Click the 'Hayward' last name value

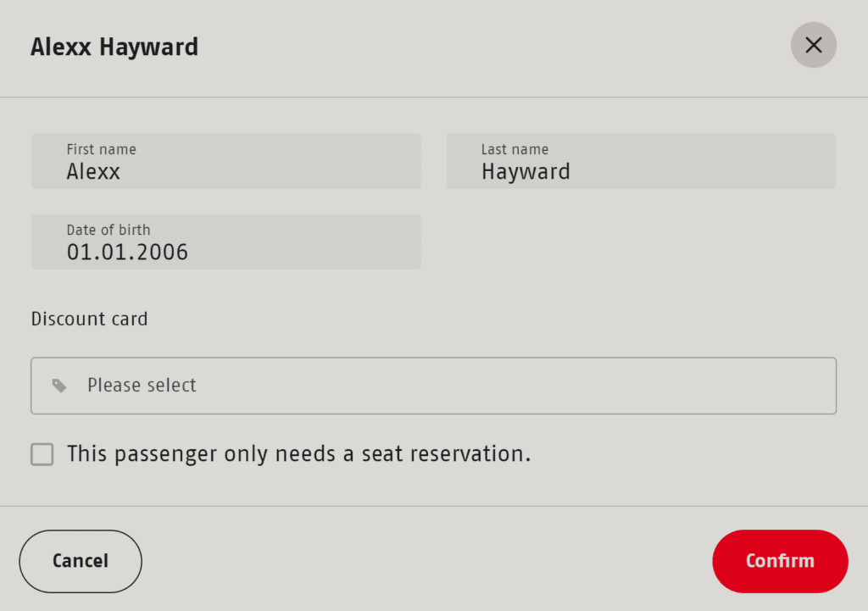[526, 172]
